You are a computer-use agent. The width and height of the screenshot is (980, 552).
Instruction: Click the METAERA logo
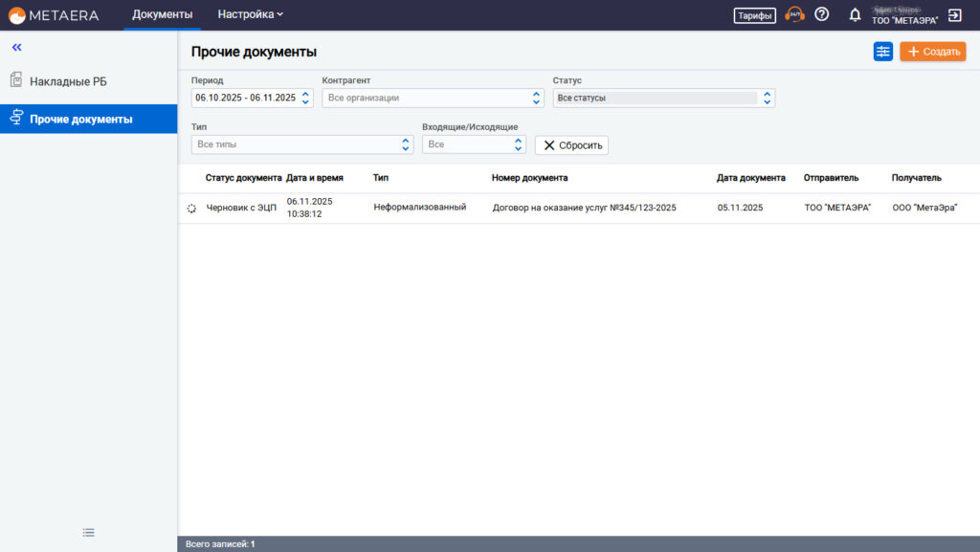(x=55, y=14)
